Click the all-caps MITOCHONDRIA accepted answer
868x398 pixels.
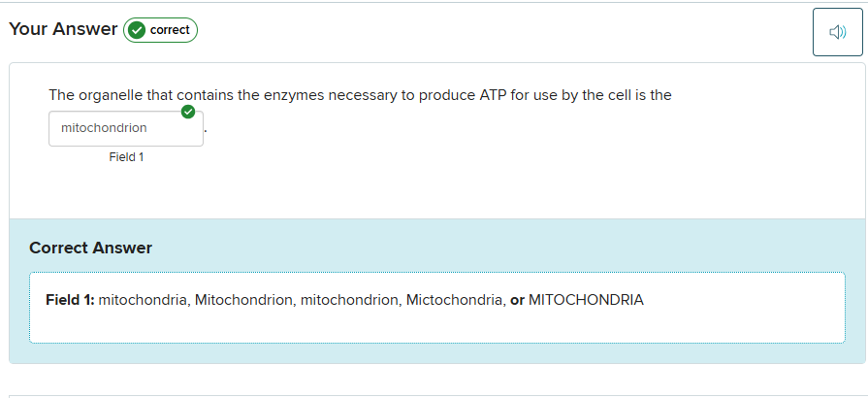(x=586, y=300)
